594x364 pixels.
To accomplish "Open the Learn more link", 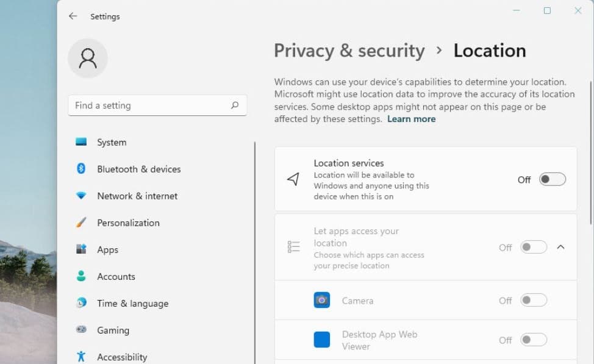I will tap(411, 119).
